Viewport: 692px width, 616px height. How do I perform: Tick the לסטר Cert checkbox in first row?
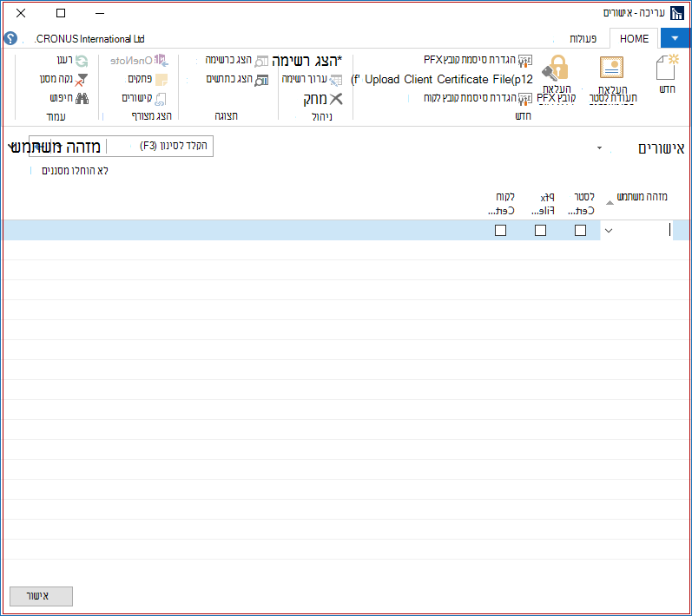[x=580, y=231]
